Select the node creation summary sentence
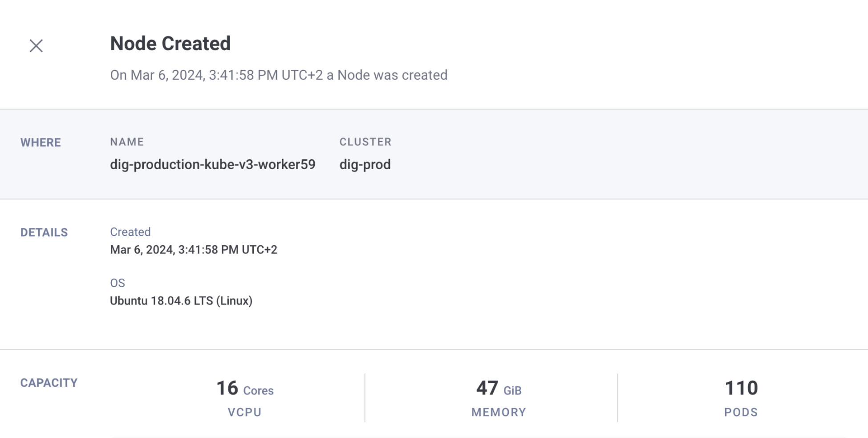Image resolution: width=868 pixels, height=438 pixels. coord(279,75)
